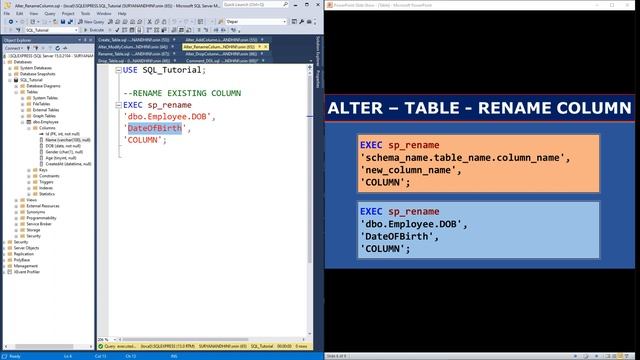This screenshot has width=640, height=360.
Task: Click the Paste icon in toolbar
Action: pos(164,22)
